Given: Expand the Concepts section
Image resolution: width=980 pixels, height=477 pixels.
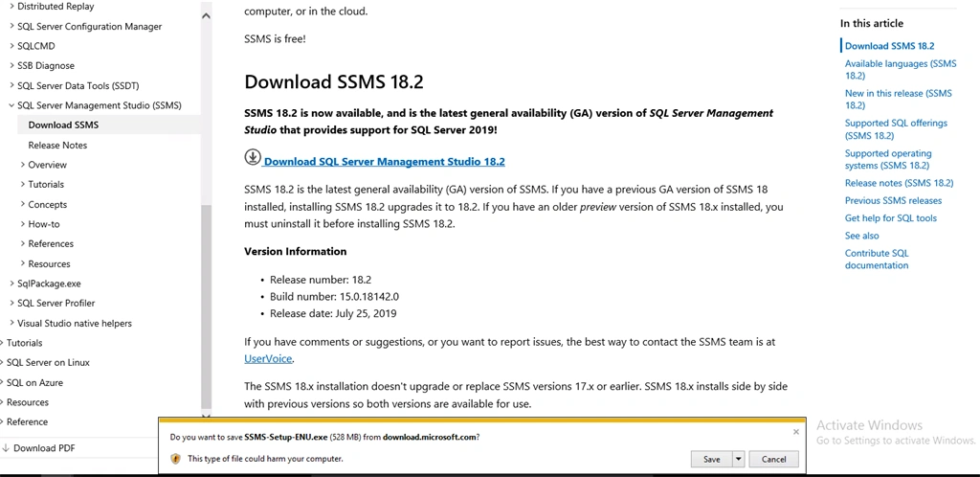Looking at the screenshot, I should click(x=23, y=204).
